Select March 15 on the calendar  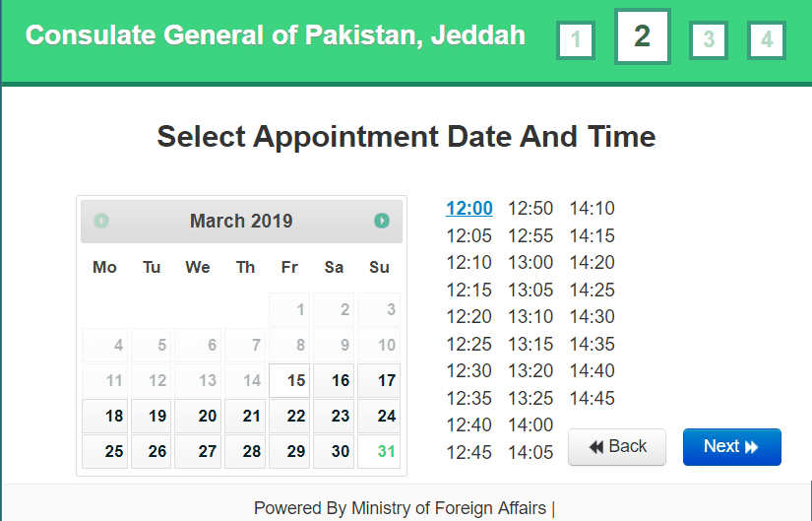(290, 380)
